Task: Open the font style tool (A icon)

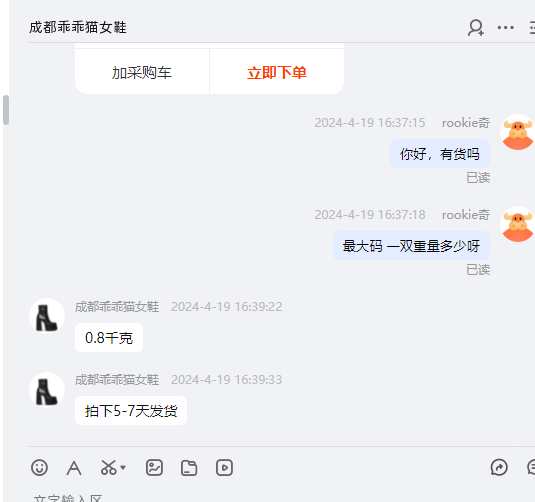Action: tap(74, 468)
